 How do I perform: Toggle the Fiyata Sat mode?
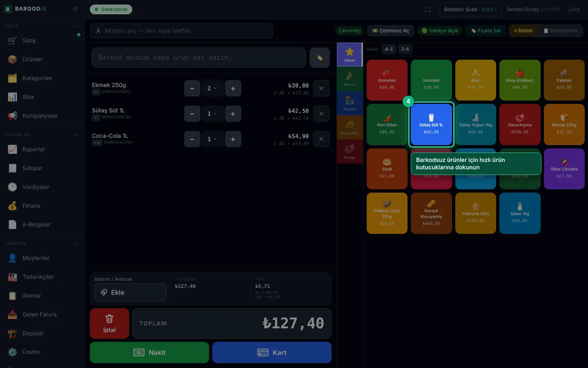[x=486, y=31]
